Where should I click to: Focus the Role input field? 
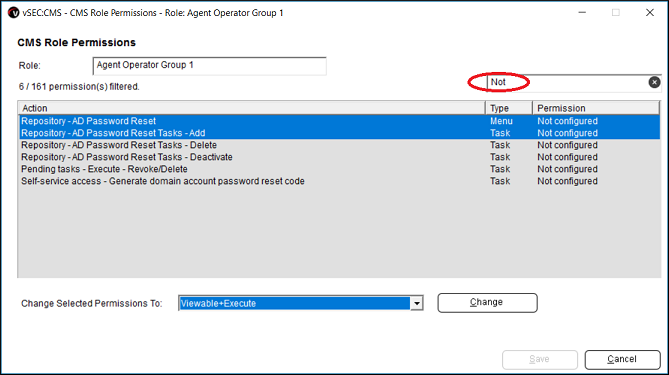click(x=209, y=66)
